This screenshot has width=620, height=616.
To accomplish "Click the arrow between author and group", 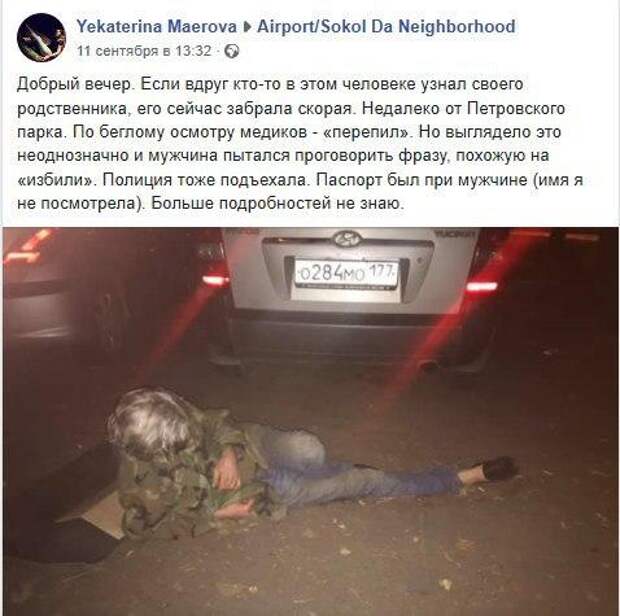I will pos(247,27).
